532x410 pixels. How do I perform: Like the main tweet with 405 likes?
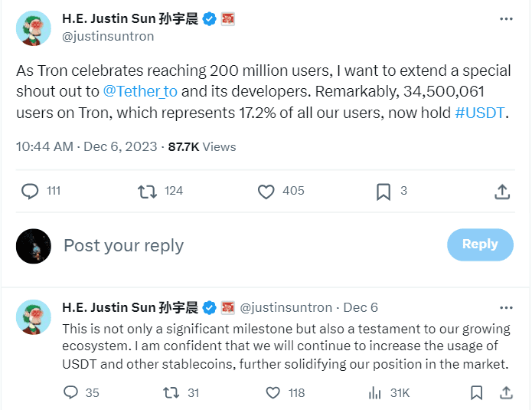point(266,191)
